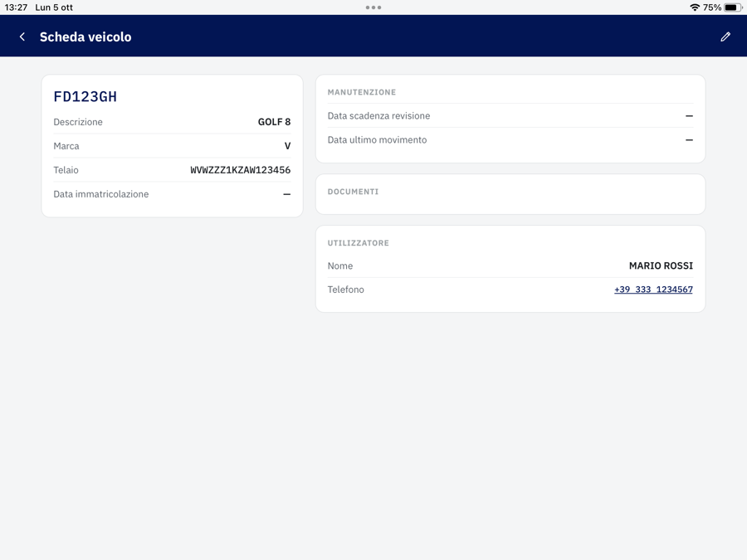Tap the empty Data scadenza revisione dash
Viewport: 747px width, 560px height.
pyautogui.click(x=689, y=115)
